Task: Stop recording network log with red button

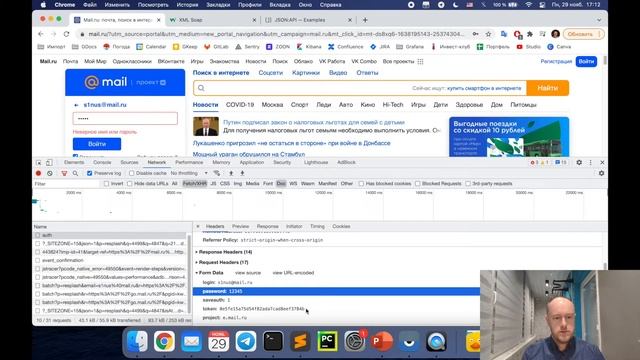Action: (38, 173)
